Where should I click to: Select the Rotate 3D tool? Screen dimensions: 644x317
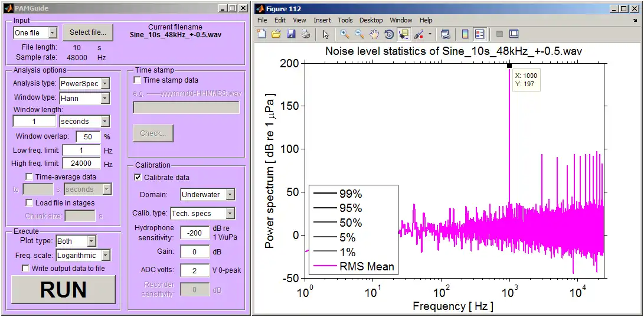(388, 34)
